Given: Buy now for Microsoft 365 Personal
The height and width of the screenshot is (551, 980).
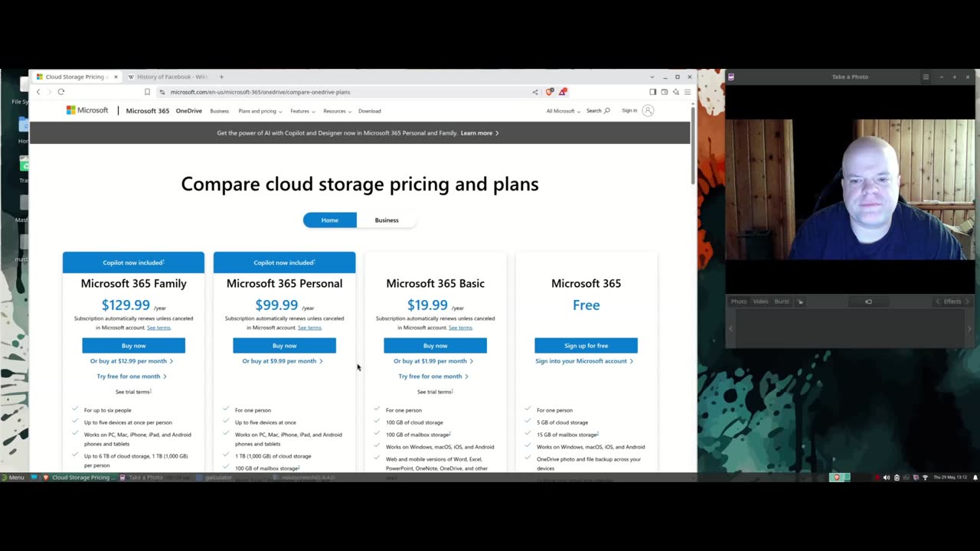Looking at the screenshot, I should point(284,346).
